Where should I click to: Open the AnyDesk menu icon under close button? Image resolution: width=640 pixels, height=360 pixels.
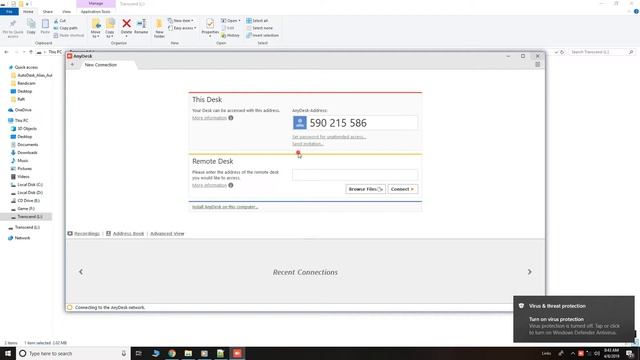(538, 64)
